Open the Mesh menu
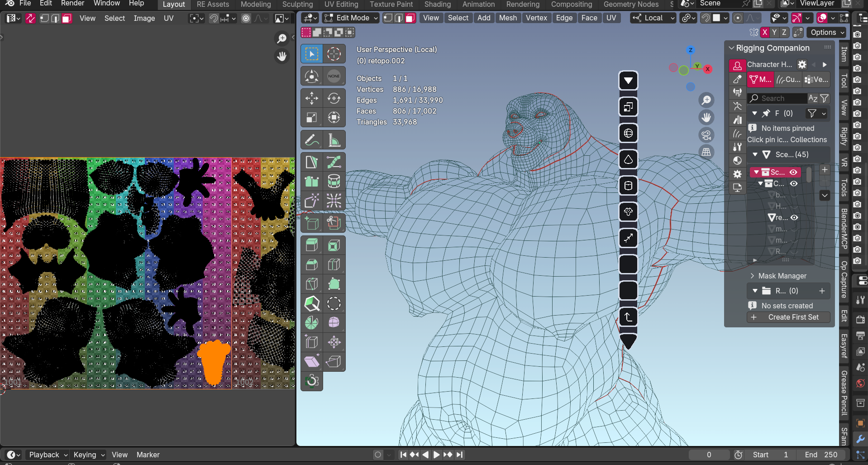Viewport: 868px width, 465px height. coord(508,18)
